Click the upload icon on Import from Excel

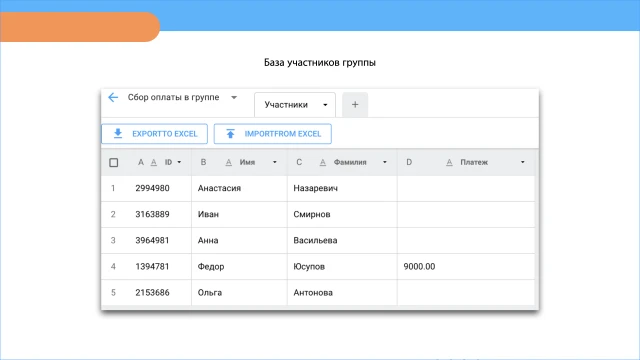[230, 133]
